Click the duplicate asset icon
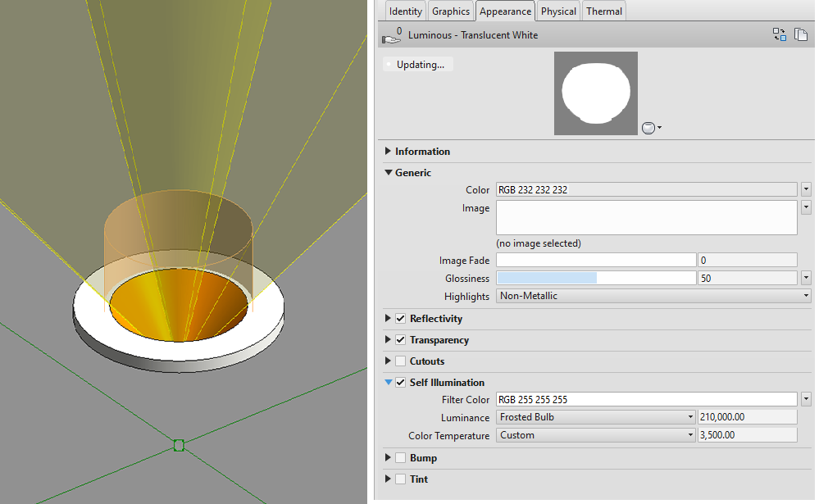The height and width of the screenshot is (504, 828). [801, 35]
